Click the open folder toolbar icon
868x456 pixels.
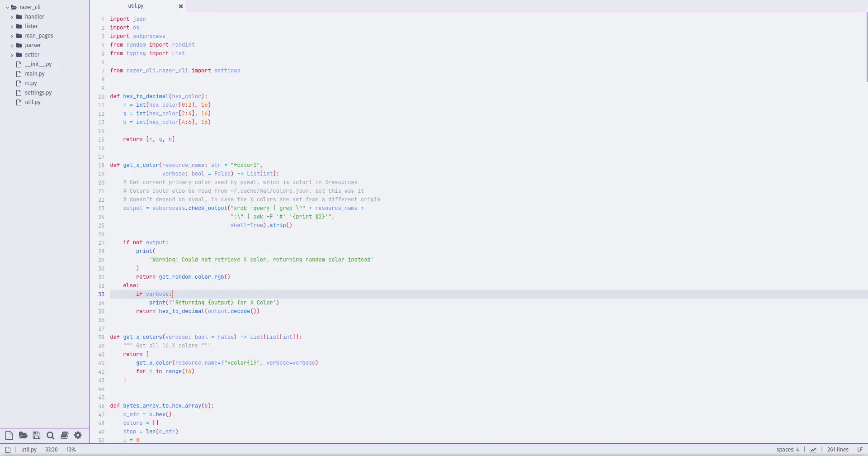[x=23, y=435]
